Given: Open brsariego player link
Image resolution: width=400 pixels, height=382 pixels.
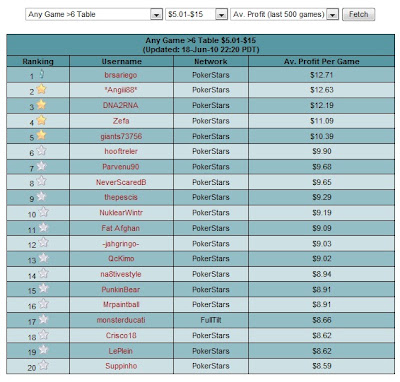Looking at the screenshot, I should [121, 75].
